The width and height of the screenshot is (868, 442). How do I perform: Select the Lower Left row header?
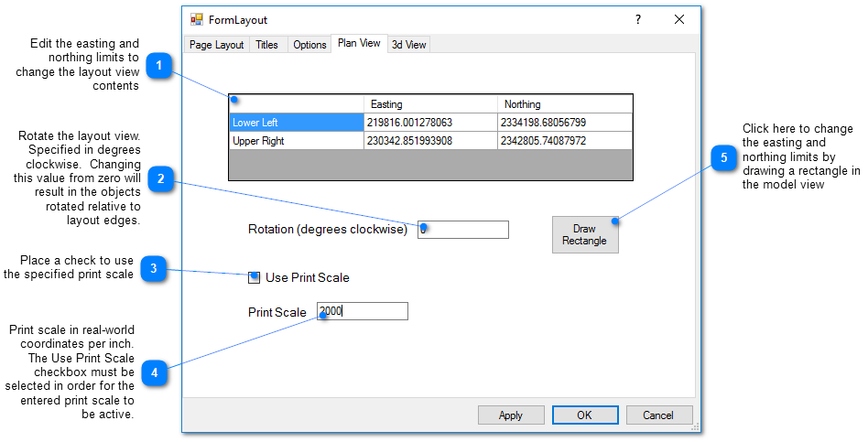point(296,123)
